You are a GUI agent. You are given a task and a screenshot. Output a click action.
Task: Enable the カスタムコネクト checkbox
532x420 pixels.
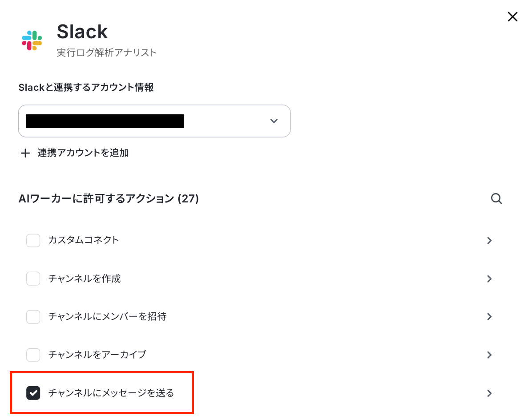pos(33,241)
